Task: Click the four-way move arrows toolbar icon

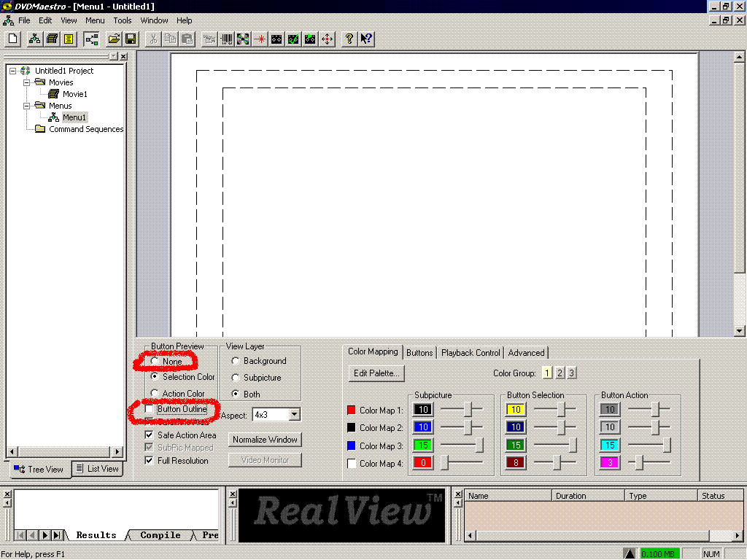Action: (328, 39)
